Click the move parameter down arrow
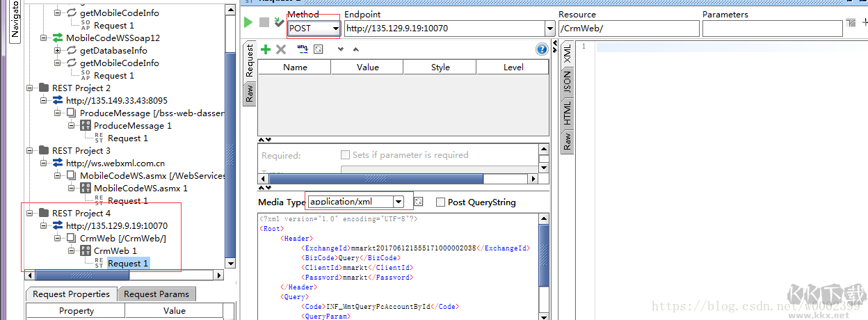The height and width of the screenshot is (320, 868). coord(340,49)
